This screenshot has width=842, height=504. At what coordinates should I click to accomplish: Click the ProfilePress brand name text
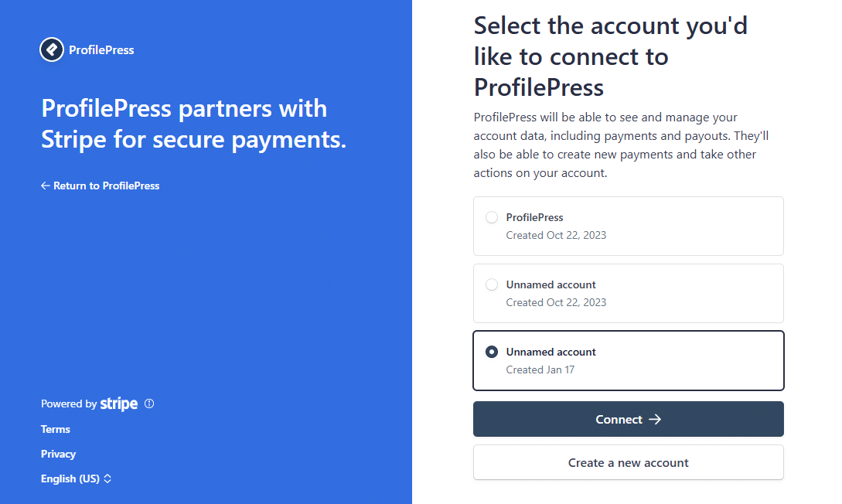[x=101, y=49]
